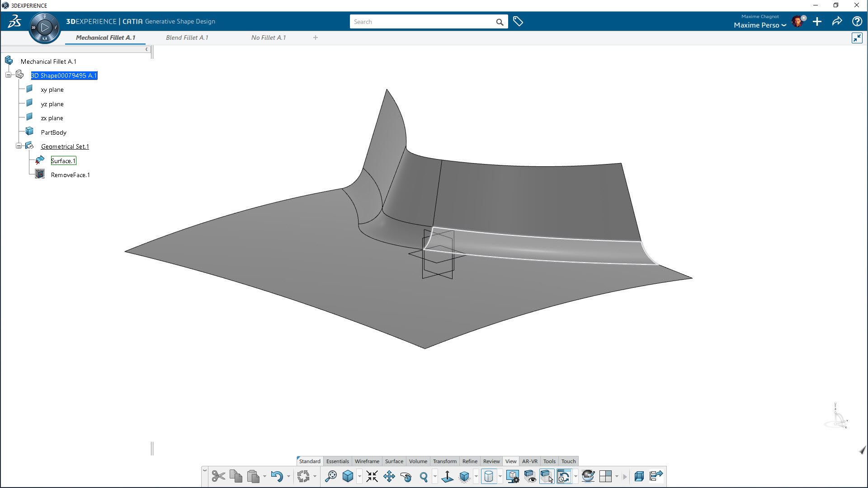Screen dimensions: 868x488
Task: Click the Fit All In icon
Action: point(372,476)
